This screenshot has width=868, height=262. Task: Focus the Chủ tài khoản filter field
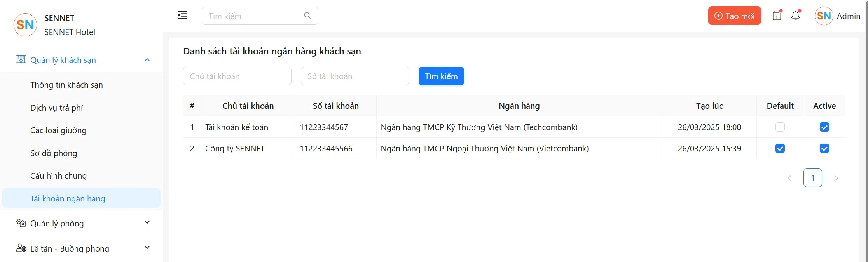click(237, 76)
